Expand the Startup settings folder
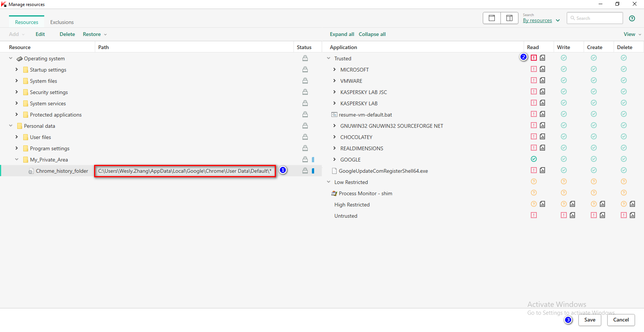 coord(16,69)
